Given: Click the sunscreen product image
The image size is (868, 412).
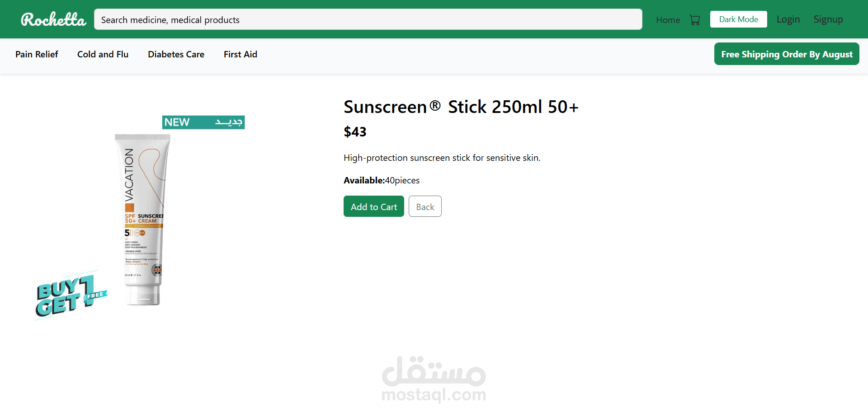Looking at the screenshot, I should click(140, 218).
